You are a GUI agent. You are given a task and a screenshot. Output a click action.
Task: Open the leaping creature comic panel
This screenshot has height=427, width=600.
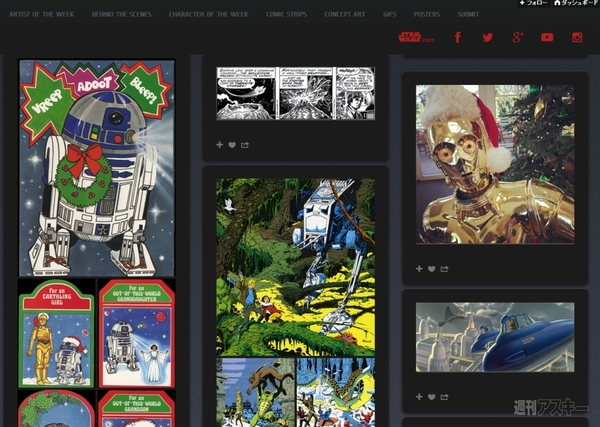pyautogui.click(x=256, y=393)
